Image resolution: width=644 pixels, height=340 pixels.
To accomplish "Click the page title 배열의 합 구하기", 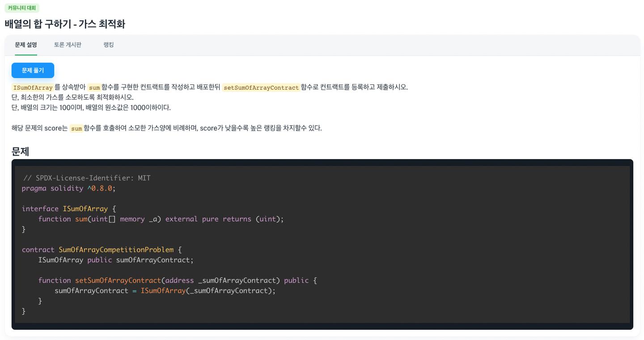I will 65,24.
